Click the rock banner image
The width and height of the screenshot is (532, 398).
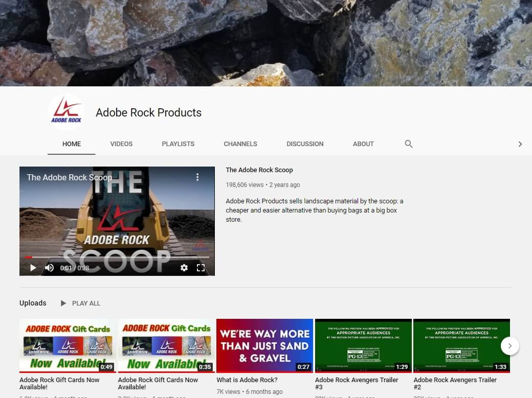[x=266, y=43]
